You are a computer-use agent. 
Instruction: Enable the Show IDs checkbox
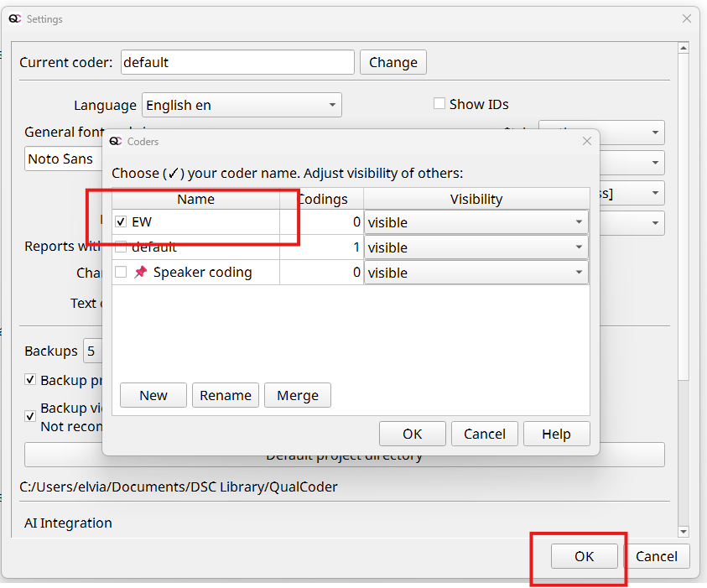click(x=439, y=104)
